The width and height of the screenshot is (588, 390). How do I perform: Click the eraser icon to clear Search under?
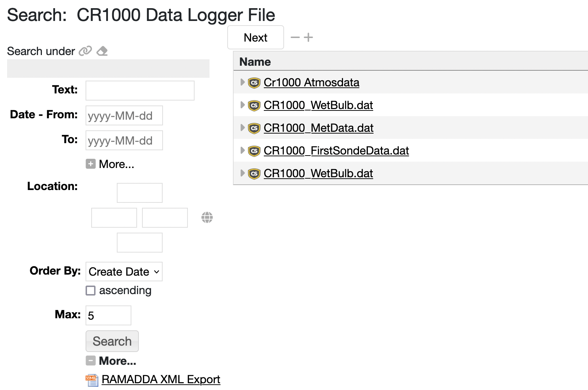[x=102, y=51]
